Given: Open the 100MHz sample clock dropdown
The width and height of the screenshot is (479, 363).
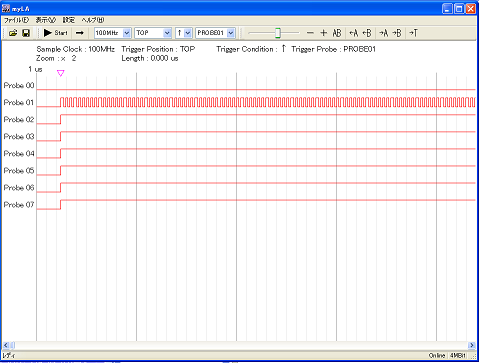Looking at the screenshot, I should (127, 33).
